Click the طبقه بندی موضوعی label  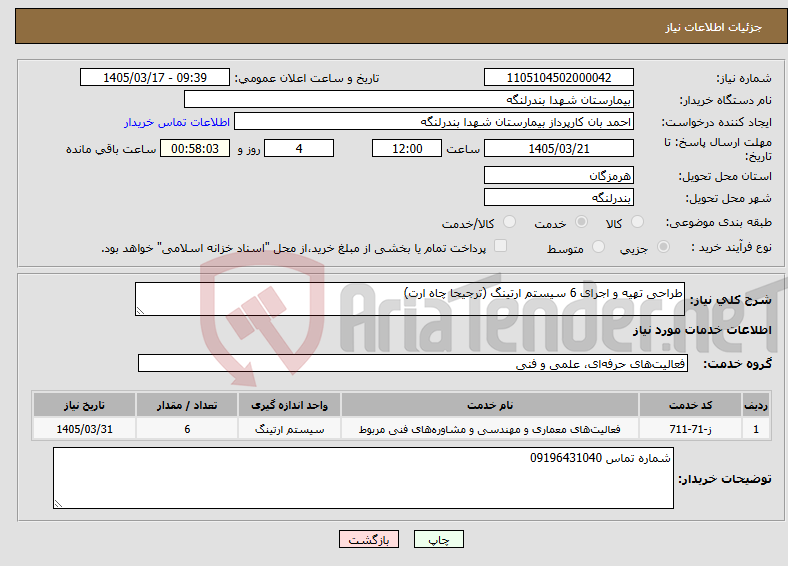[x=719, y=222]
